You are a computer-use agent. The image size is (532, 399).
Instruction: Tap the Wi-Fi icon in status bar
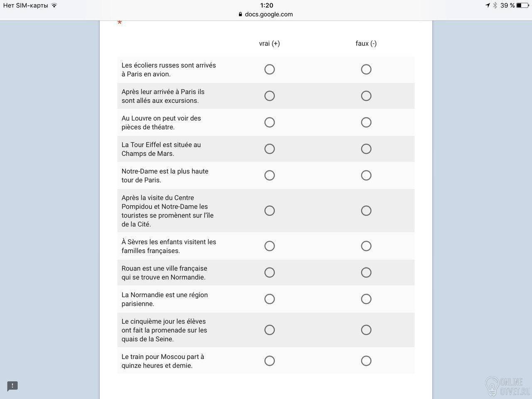pyautogui.click(x=54, y=5)
